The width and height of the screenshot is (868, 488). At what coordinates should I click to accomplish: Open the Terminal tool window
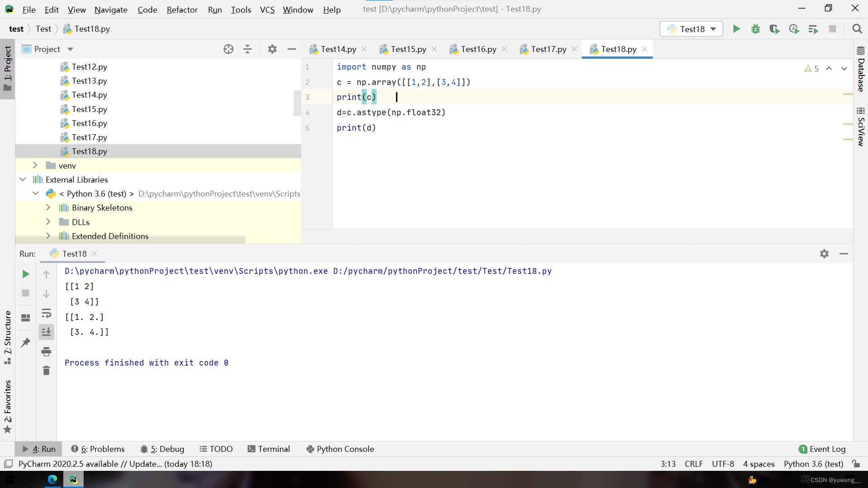[x=269, y=449]
